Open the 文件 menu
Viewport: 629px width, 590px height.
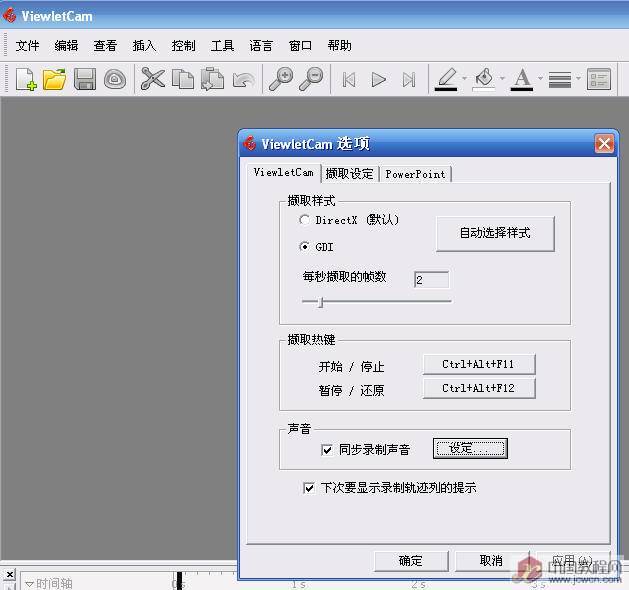coord(27,45)
